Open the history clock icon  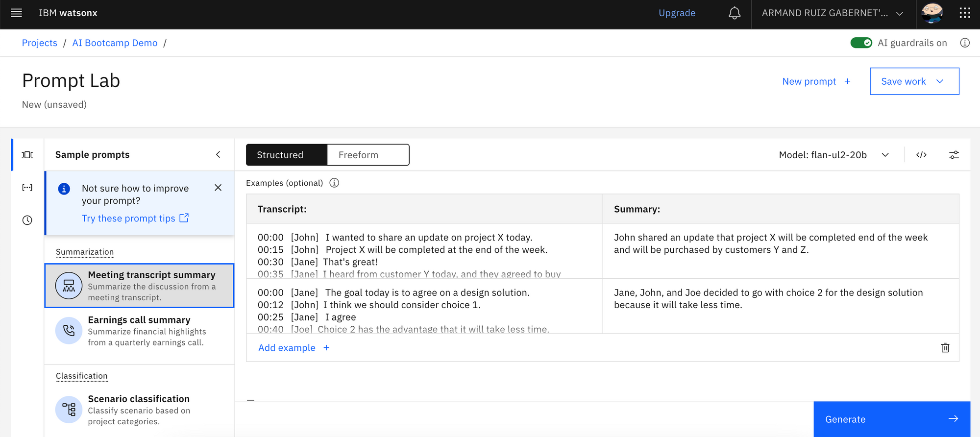point(27,220)
